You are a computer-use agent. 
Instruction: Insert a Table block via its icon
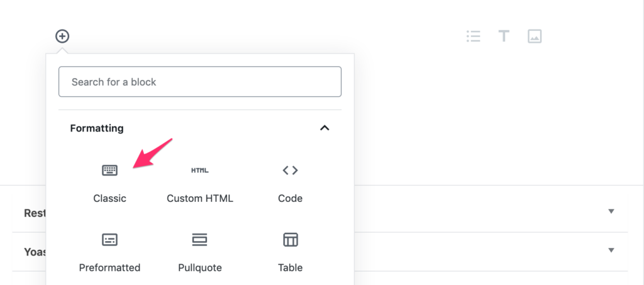coord(290,240)
